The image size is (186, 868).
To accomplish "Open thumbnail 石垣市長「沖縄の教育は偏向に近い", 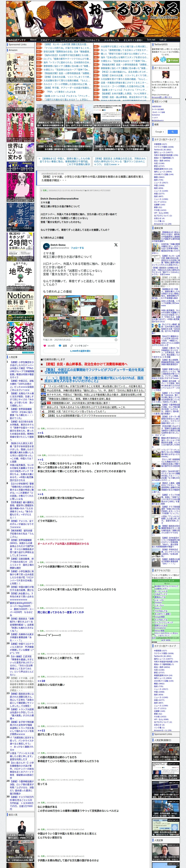I will tap(79, 116).
